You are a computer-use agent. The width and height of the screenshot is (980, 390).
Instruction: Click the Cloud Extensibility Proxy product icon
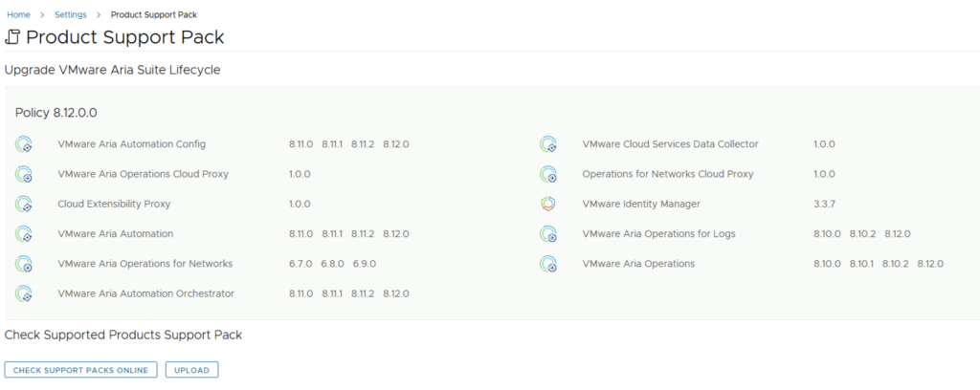[24, 204]
